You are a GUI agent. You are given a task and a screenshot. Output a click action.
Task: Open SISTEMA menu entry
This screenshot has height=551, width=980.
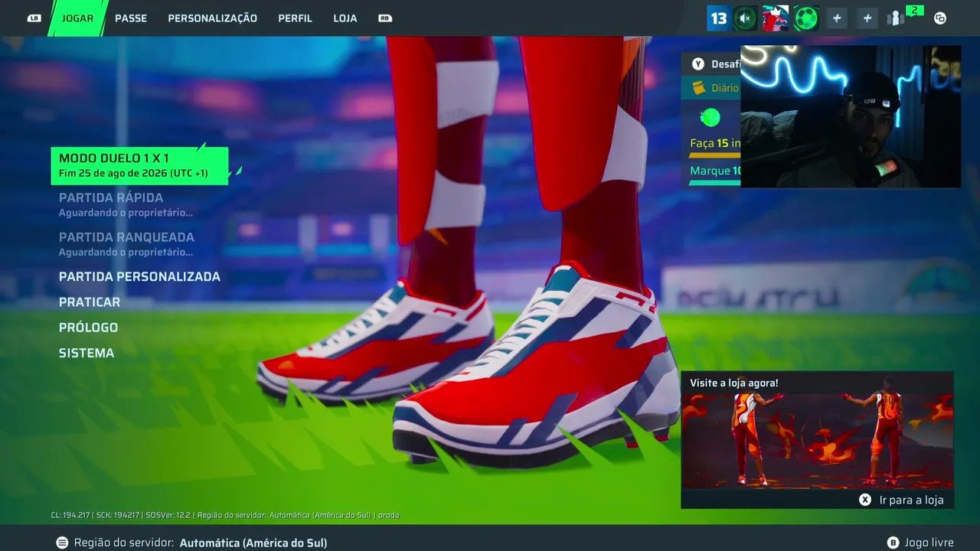click(87, 353)
